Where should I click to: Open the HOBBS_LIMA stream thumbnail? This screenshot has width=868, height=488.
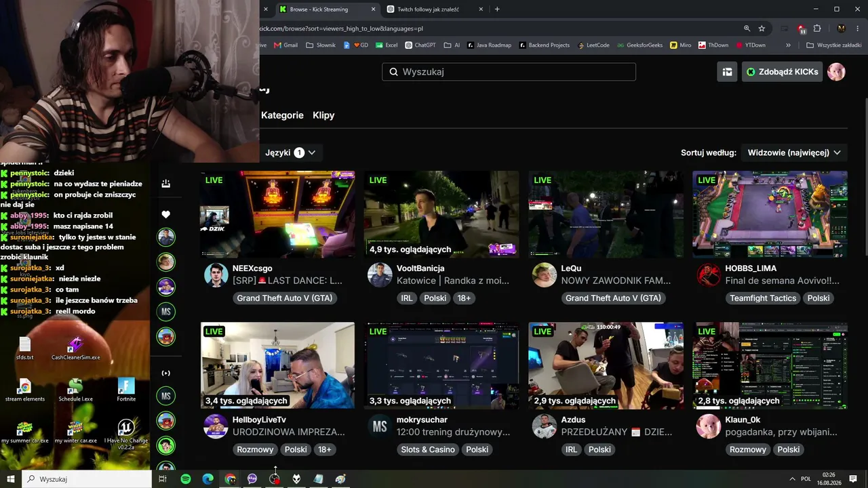point(770,214)
